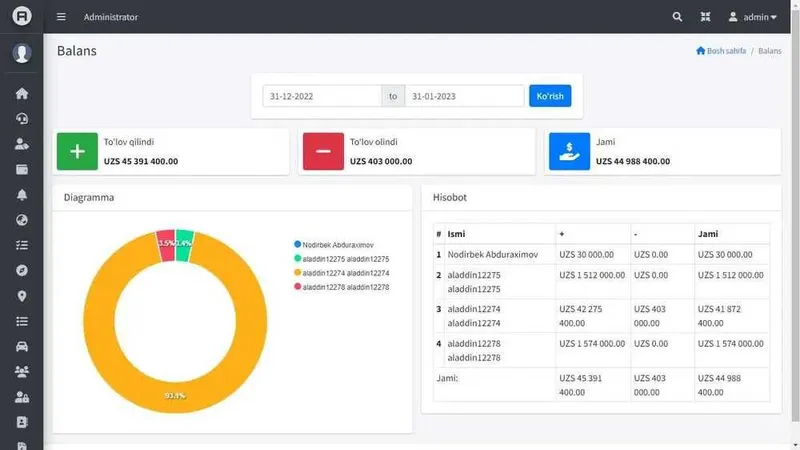Expand the admin user dropdown
Screen dimensions: 800x450
[753, 17]
